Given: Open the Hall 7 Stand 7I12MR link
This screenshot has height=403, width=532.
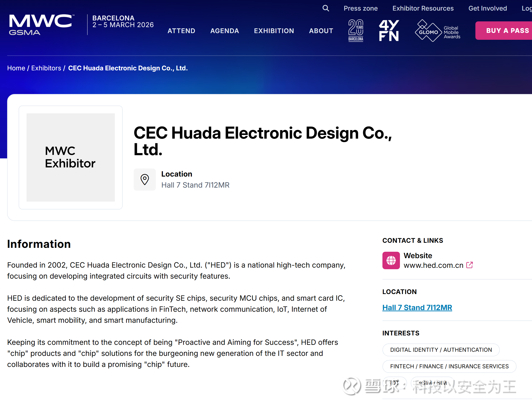Looking at the screenshot, I should pos(417,308).
